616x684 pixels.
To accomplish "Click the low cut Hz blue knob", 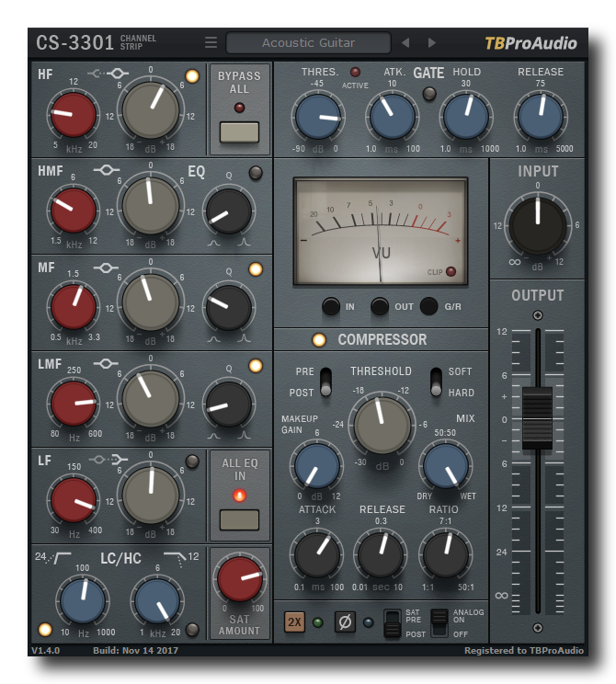I will pyautogui.click(x=83, y=600).
